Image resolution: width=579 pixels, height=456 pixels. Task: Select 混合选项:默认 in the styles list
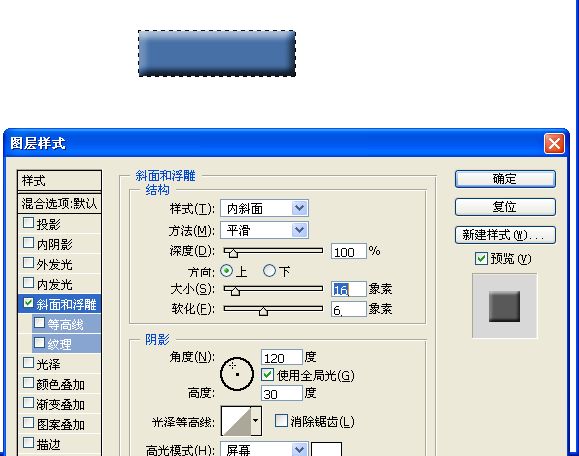click(59, 203)
